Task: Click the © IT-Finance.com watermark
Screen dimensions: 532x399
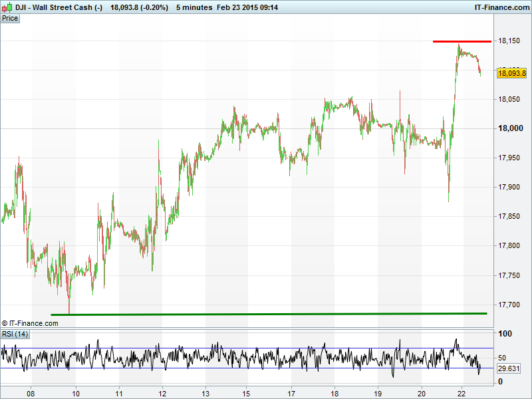Action: (x=30, y=323)
